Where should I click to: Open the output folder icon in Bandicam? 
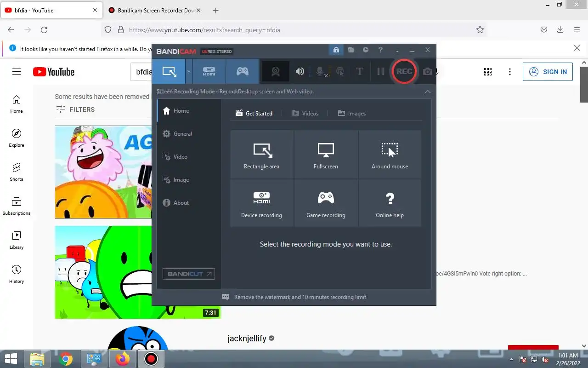tap(351, 50)
